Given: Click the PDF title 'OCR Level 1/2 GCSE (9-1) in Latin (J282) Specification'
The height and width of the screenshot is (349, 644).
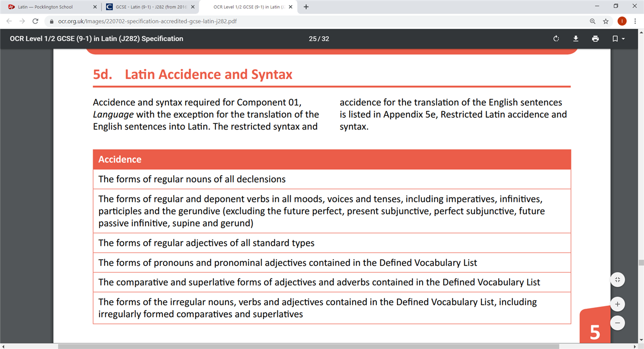Looking at the screenshot, I should (x=97, y=39).
